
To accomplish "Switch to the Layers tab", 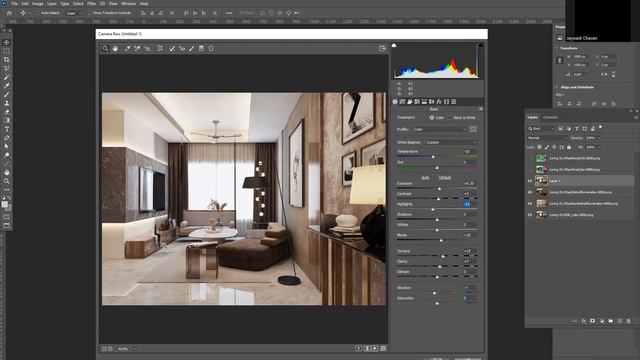I will (x=532, y=118).
